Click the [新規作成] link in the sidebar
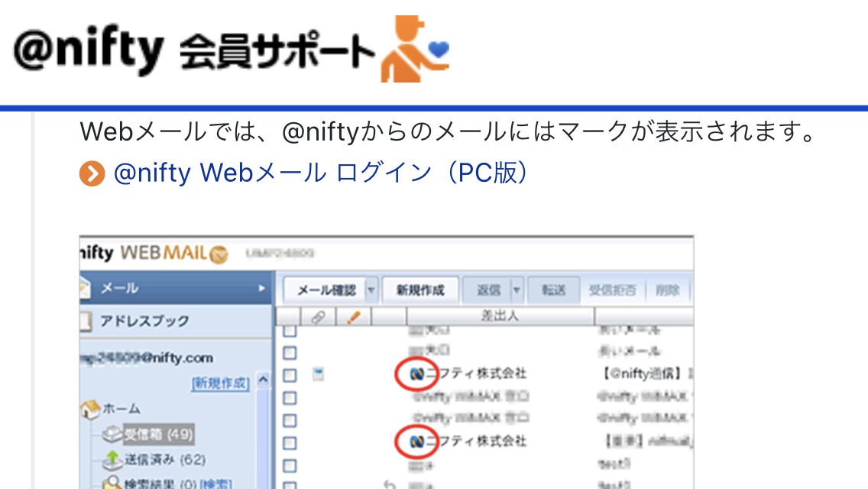Screen dimensions: 868x489 220,384
